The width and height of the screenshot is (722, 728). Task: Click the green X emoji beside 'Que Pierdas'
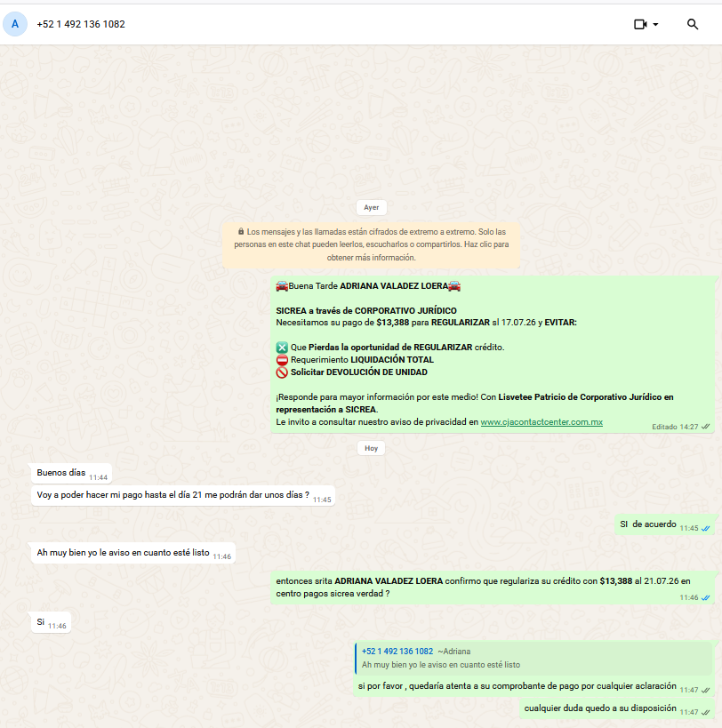pos(282,348)
